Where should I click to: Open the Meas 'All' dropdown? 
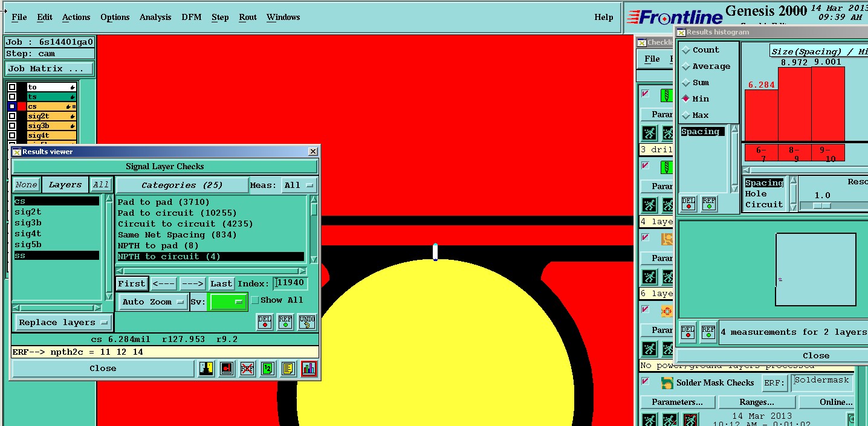tap(300, 185)
